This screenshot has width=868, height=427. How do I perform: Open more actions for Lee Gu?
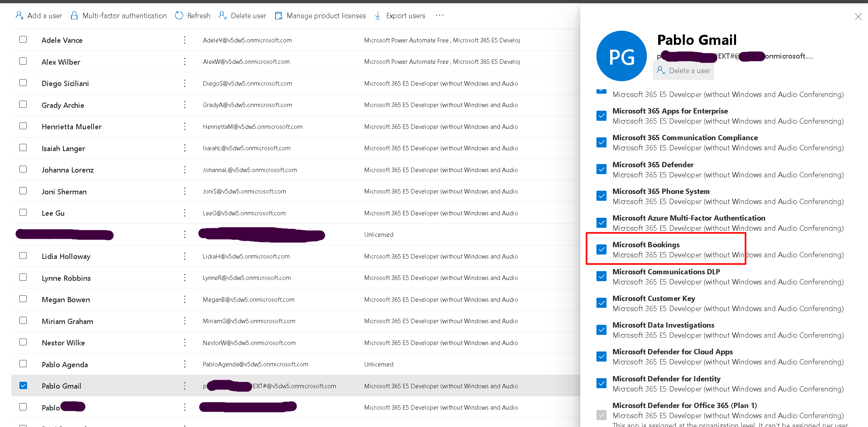click(185, 213)
